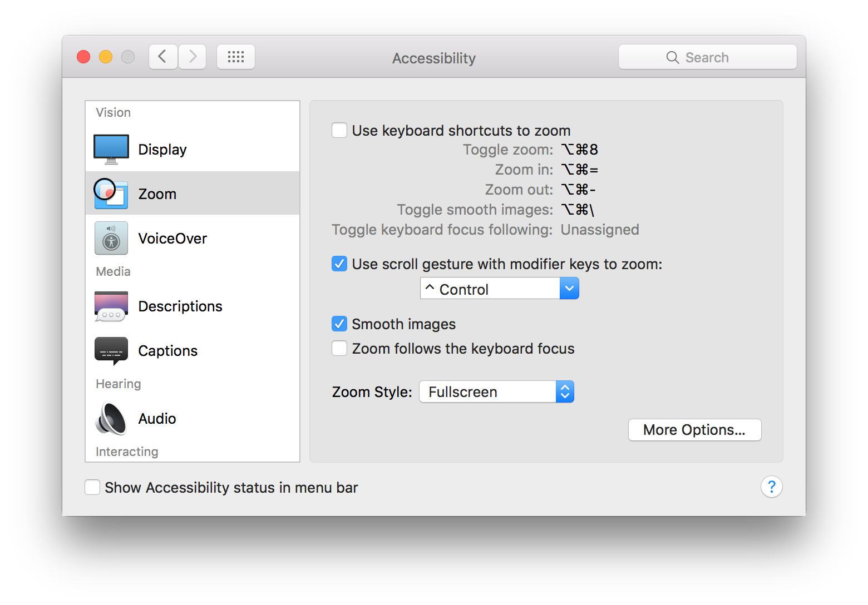The image size is (868, 605).
Task: Select the Audio speaker icon
Action: click(111, 419)
